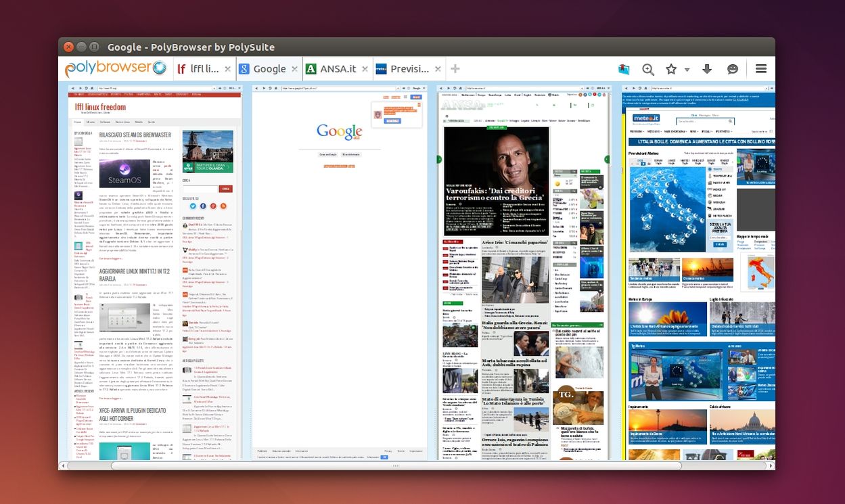This screenshot has height=504, width=845.
Task: Open the address bar dropdown in the lffl panel
Action: [214, 88]
